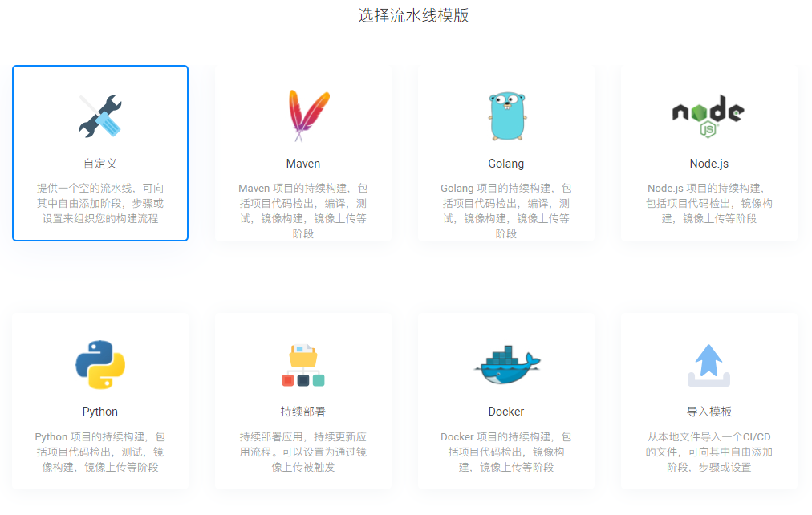The width and height of the screenshot is (812, 515).
Task: Click the Golang template name label
Action: click(x=506, y=164)
